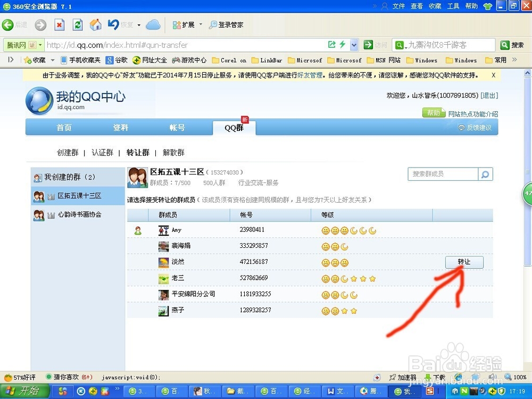Click the 下载 download status bar item
Screen dimensions: 532x399
(435, 377)
